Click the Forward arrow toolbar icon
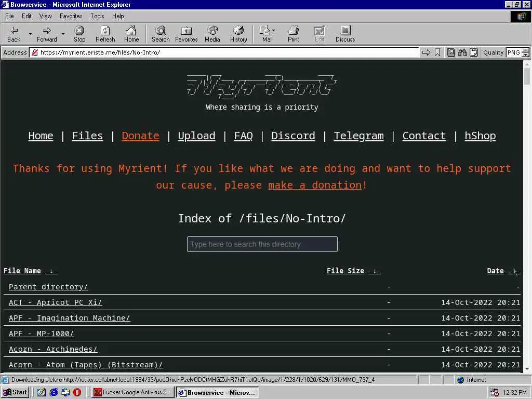 47,31
